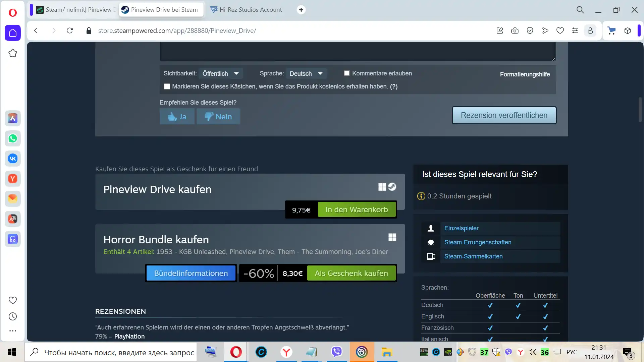
Task: Open Opera menu logo
Action: point(12,13)
